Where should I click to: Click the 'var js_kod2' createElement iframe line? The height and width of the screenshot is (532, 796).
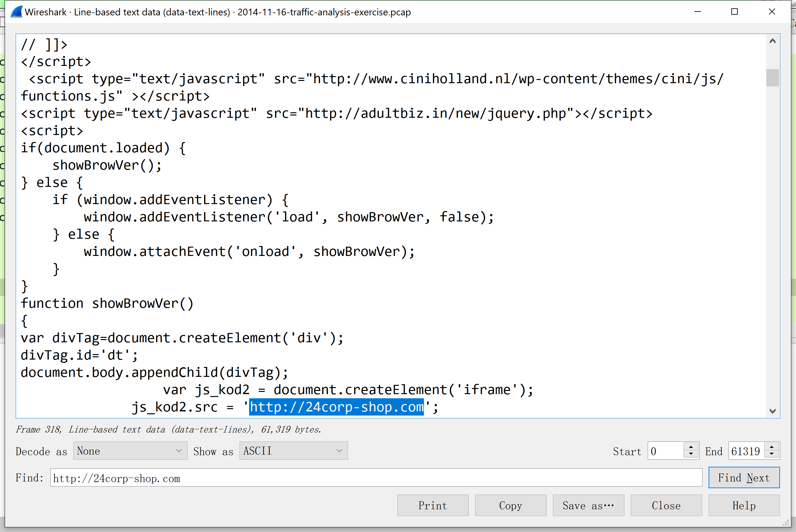348,390
